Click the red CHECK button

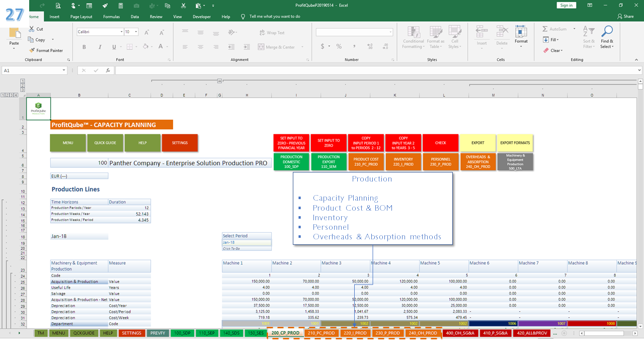(x=440, y=143)
